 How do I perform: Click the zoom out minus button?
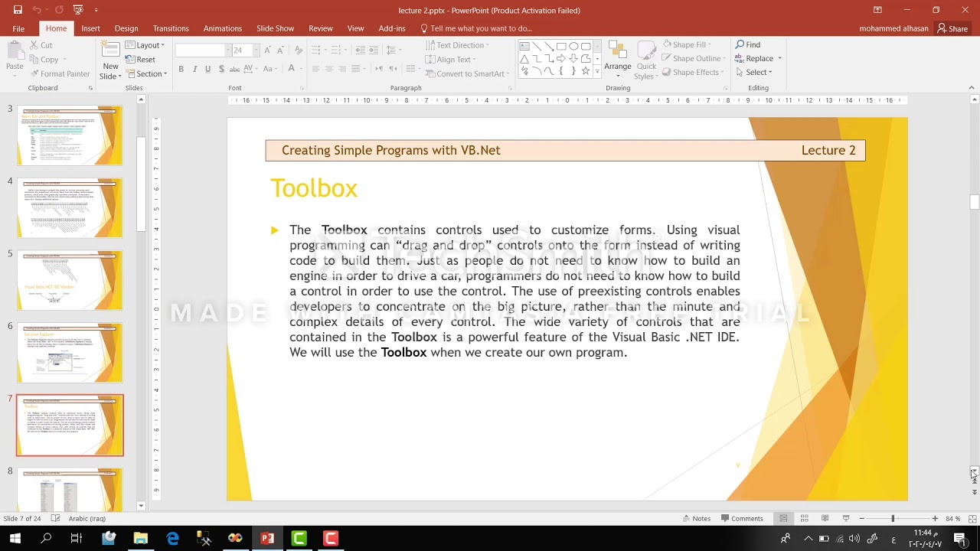click(861, 519)
